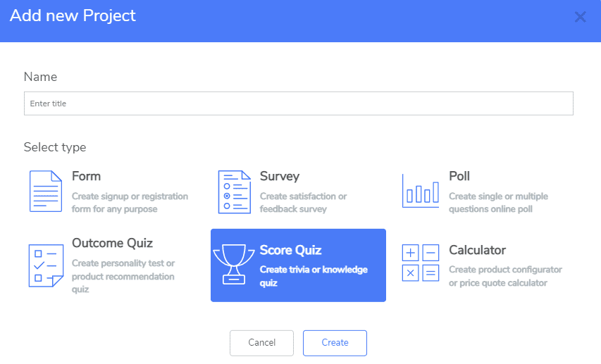Click 'Create trivia or knowledge quiz' description
This screenshot has height=364, width=601.
tap(314, 276)
